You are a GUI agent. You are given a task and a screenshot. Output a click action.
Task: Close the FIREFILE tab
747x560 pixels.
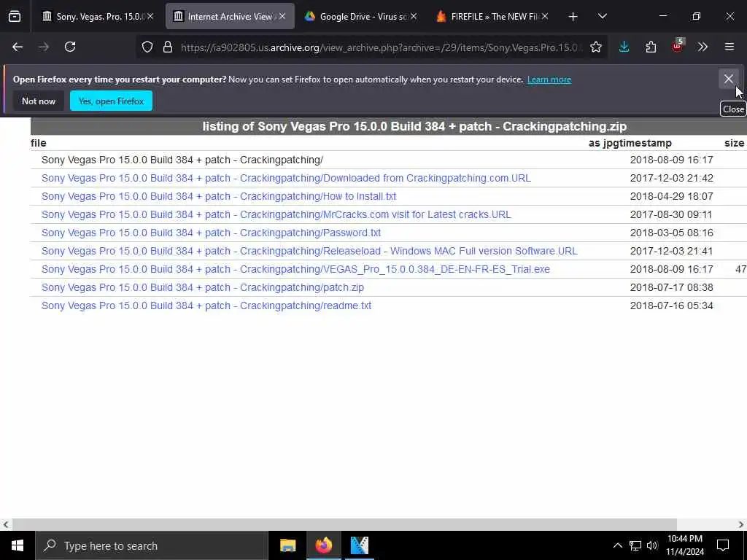tap(545, 16)
